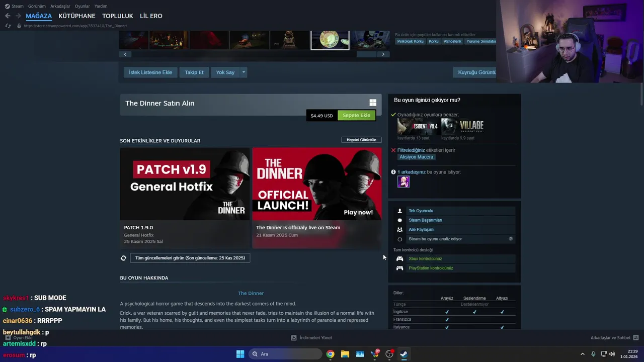Open the Yardım menu

(101, 6)
